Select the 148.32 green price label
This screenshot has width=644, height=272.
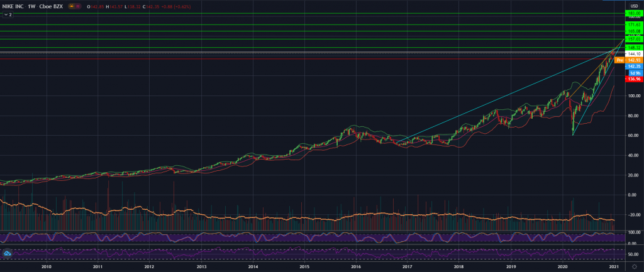coord(634,48)
